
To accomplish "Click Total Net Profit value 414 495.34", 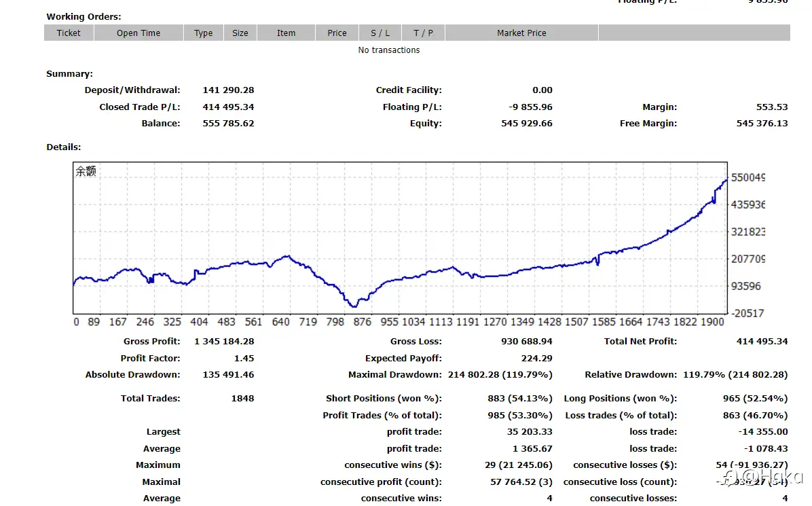I will click(x=762, y=342).
